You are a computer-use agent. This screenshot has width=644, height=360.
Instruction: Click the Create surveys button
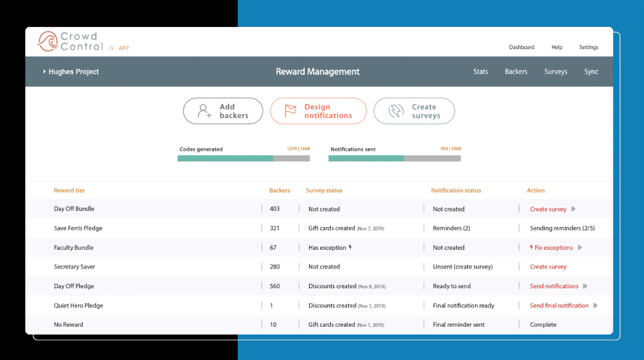click(414, 111)
